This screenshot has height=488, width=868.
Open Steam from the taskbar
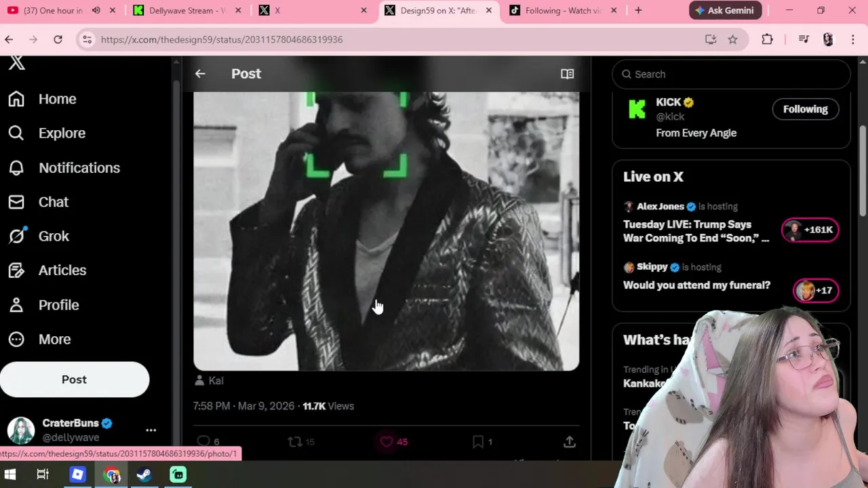point(144,474)
